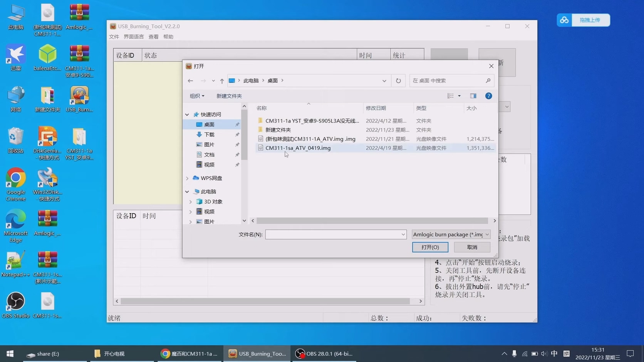Open the view options dropdown arrow
The image size is (644, 362).
tap(459, 96)
